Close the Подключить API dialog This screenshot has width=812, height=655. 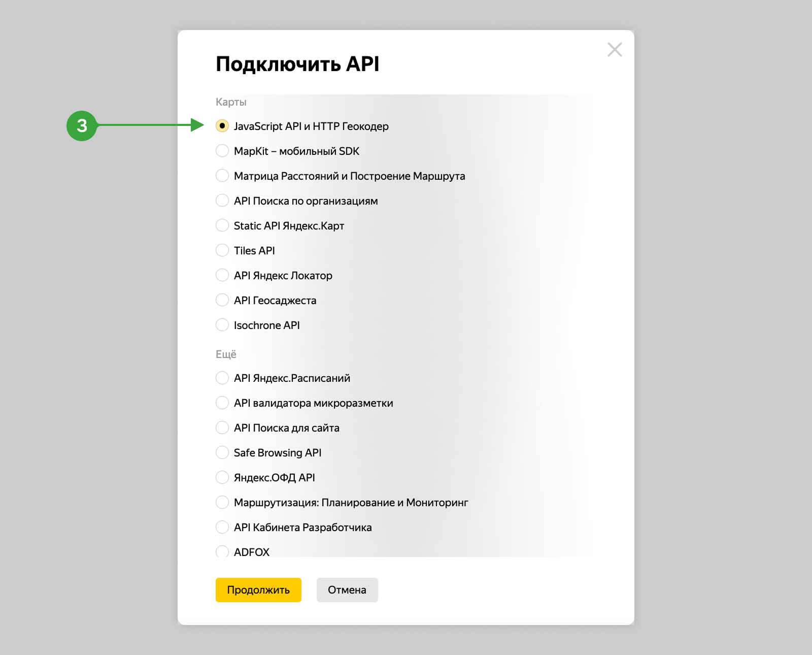pyautogui.click(x=615, y=50)
